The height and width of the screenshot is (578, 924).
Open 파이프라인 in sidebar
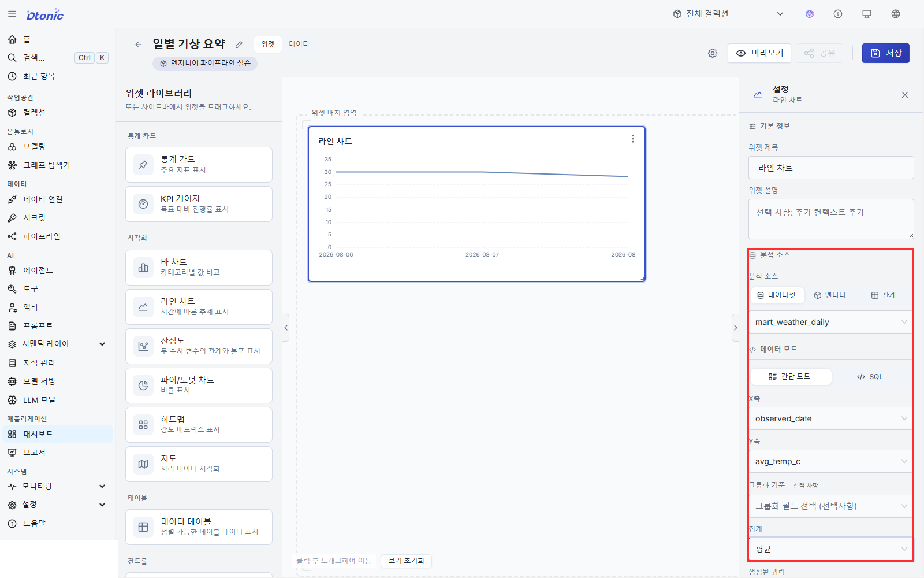pos(57,236)
